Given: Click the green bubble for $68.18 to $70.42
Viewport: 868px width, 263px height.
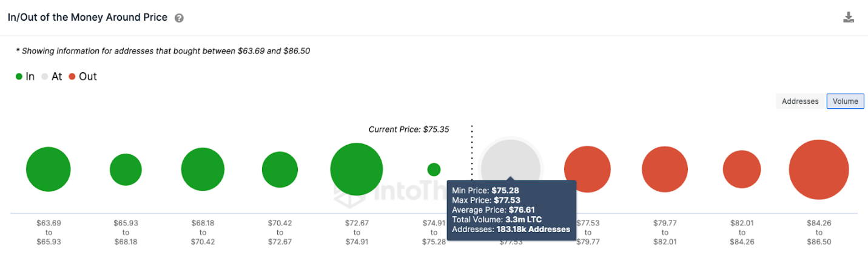Looking at the screenshot, I should [x=203, y=169].
